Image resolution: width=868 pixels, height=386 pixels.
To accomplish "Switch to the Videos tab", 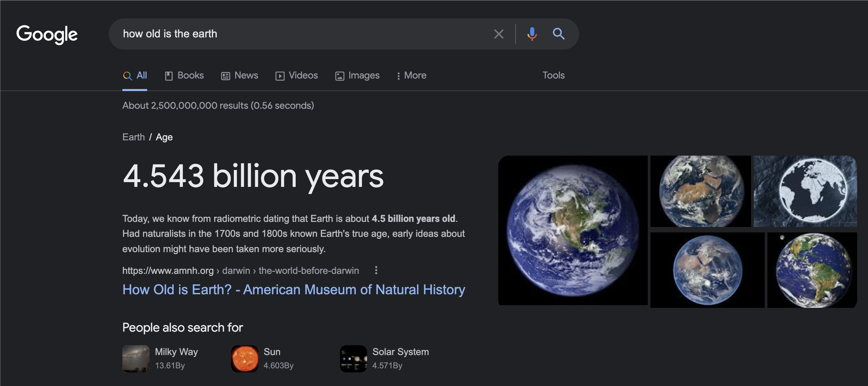I will (x=297, y=75).
